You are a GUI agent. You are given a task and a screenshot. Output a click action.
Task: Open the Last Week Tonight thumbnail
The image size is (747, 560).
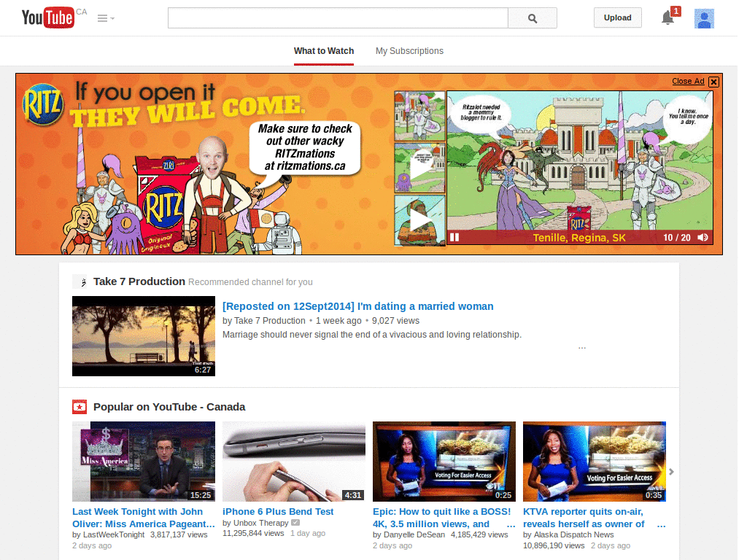coord(144,462)
